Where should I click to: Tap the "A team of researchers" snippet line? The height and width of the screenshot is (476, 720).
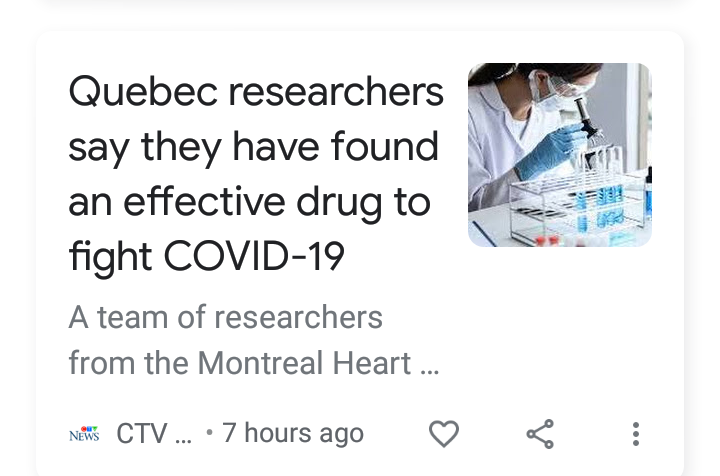pyautogui.click(x=225, y=318)
